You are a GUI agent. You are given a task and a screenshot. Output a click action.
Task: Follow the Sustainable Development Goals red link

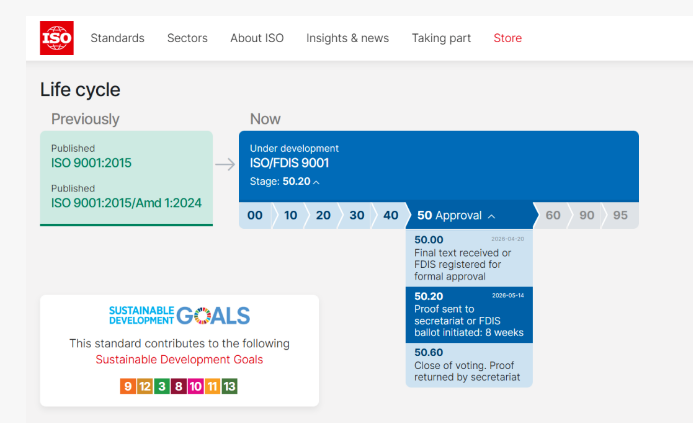[x=179, y=359]
